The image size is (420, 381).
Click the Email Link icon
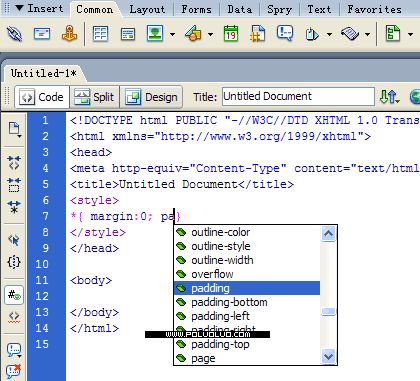click(42, 34)
